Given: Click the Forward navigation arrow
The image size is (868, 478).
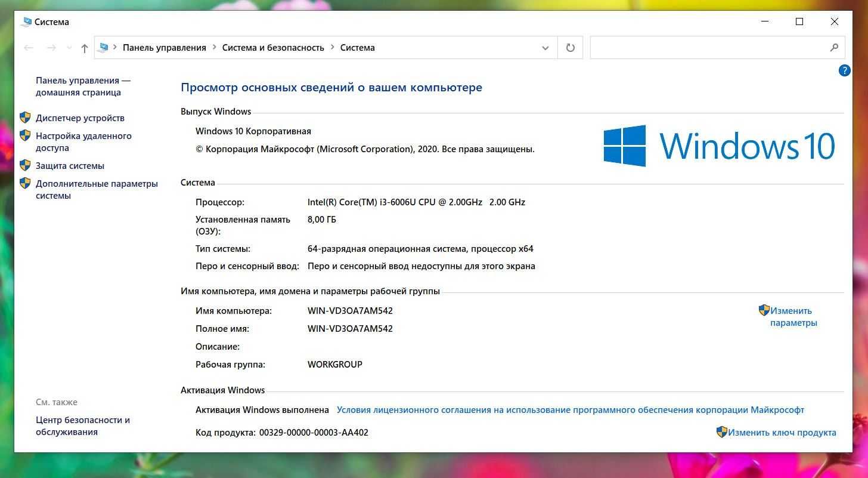Looking at the screenshot, I should click(x=51, y=48).
